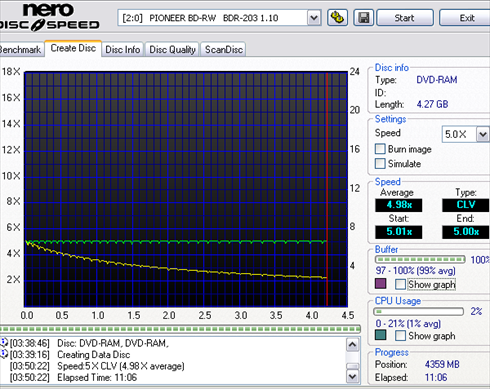490x389 pixels.
Task: Check Show graph under CPU Usage
Action: (400, 335)
